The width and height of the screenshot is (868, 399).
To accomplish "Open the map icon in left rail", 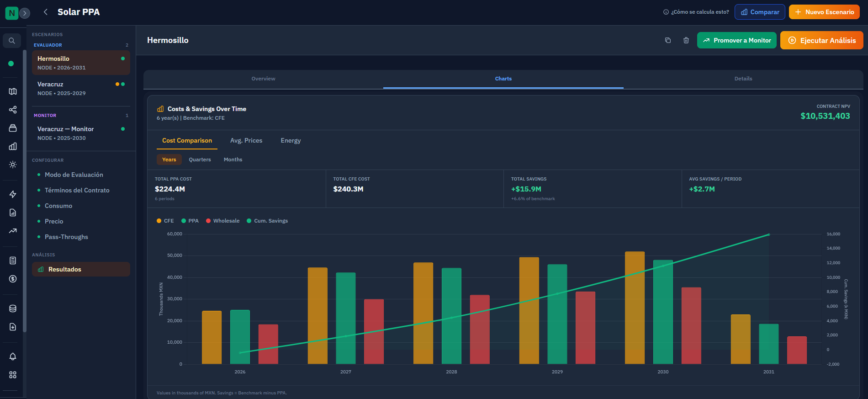I will 13,91.
